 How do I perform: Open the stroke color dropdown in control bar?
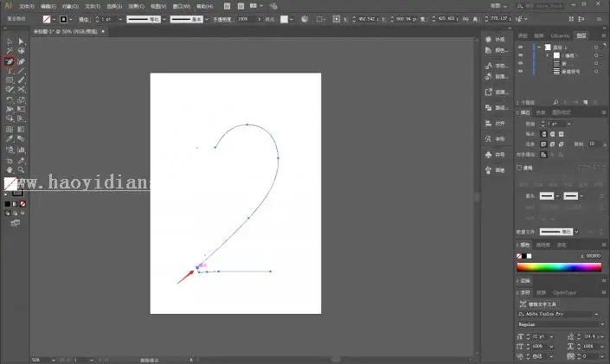[71, 19]
